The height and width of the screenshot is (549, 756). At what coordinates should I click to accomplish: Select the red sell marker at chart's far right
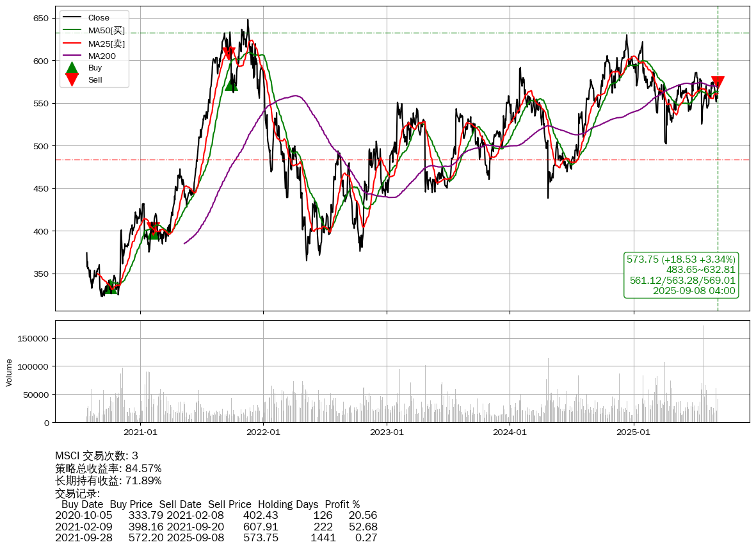[x=718, y=83]
